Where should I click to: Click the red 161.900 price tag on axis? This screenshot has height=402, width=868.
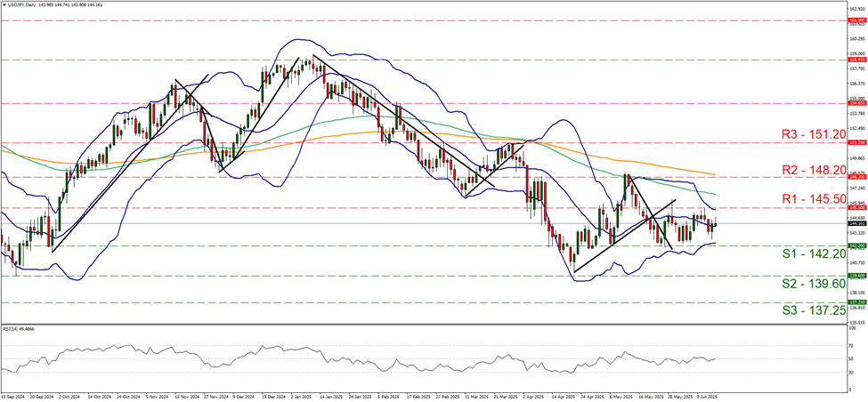(854, 20)
